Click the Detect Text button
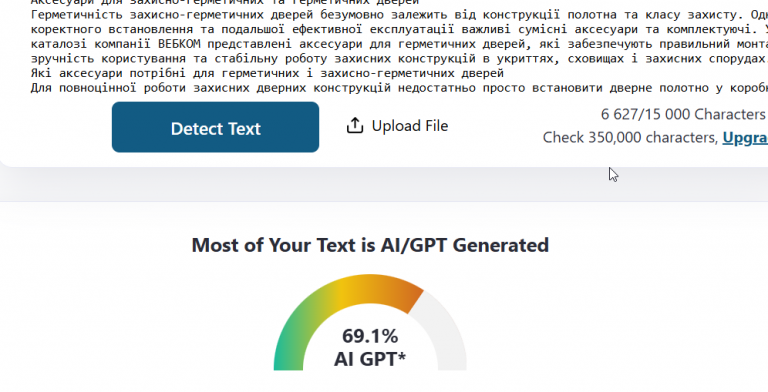Image resolution: width=768 pixels, height=392 pixels. point(215,127)
